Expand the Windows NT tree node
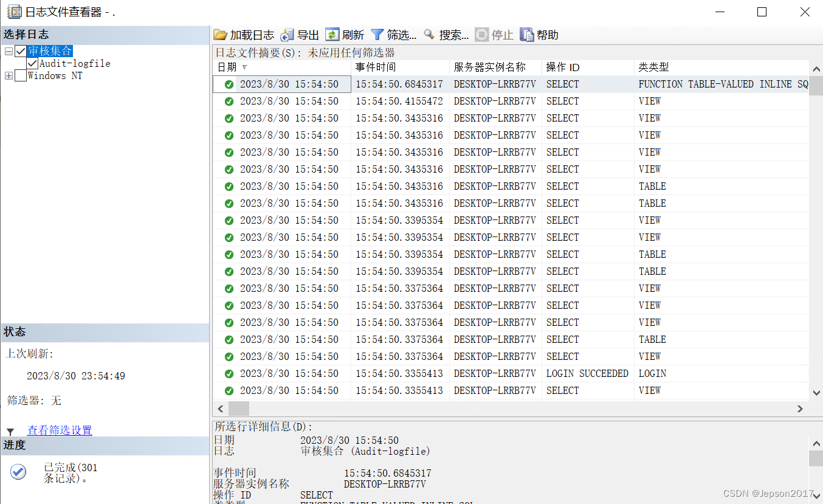This screenshot has height=504, width=823. coord(9,76)
